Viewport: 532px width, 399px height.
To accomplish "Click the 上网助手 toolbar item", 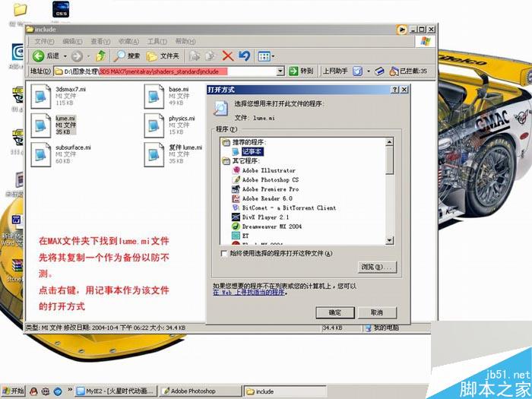I will 335,71.
